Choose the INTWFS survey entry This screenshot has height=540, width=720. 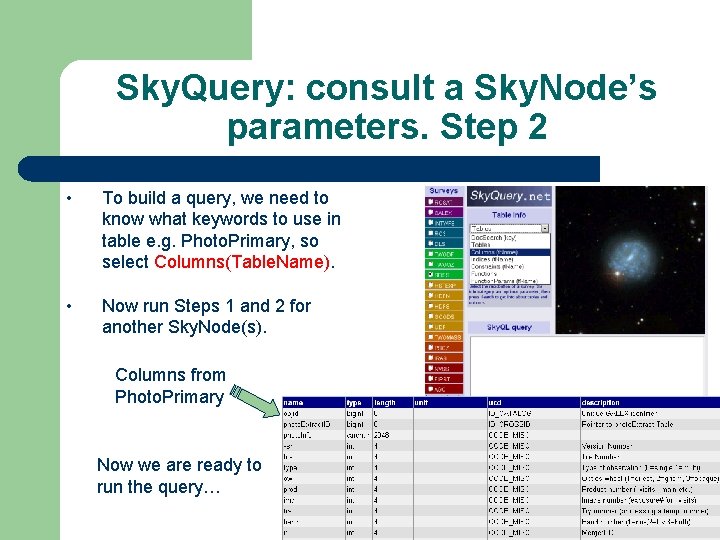(x=444, y=223)
